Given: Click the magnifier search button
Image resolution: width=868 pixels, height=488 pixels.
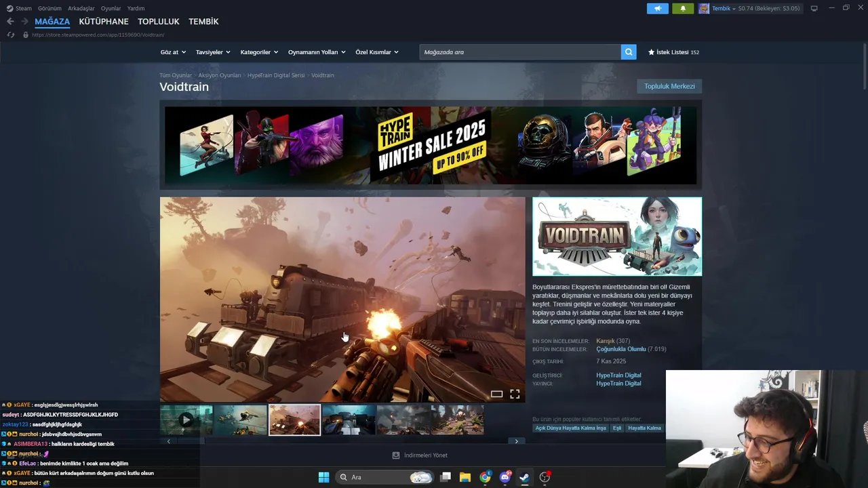Looking at the screenshot, I should coord(629,52).
